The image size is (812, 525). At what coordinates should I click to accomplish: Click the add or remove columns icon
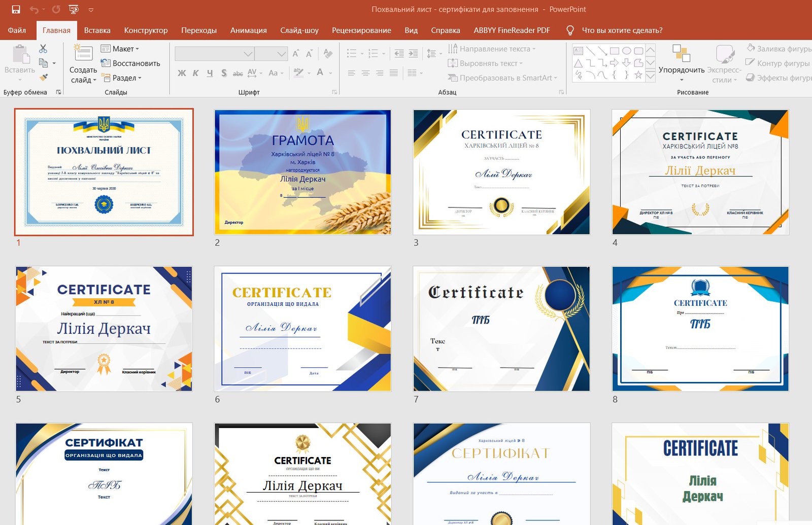pyautogui.click(x=412, y=73)
